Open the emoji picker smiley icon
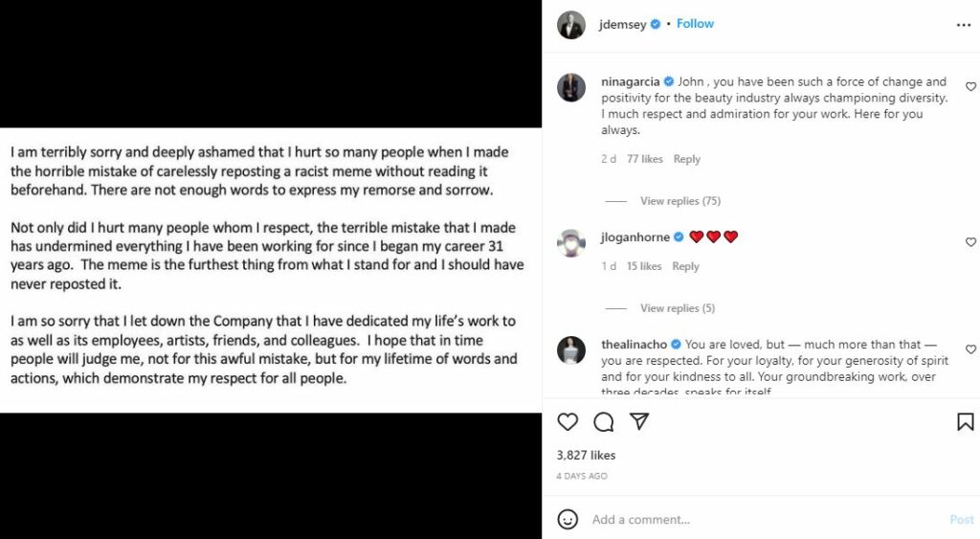 [x=568, y=519]
